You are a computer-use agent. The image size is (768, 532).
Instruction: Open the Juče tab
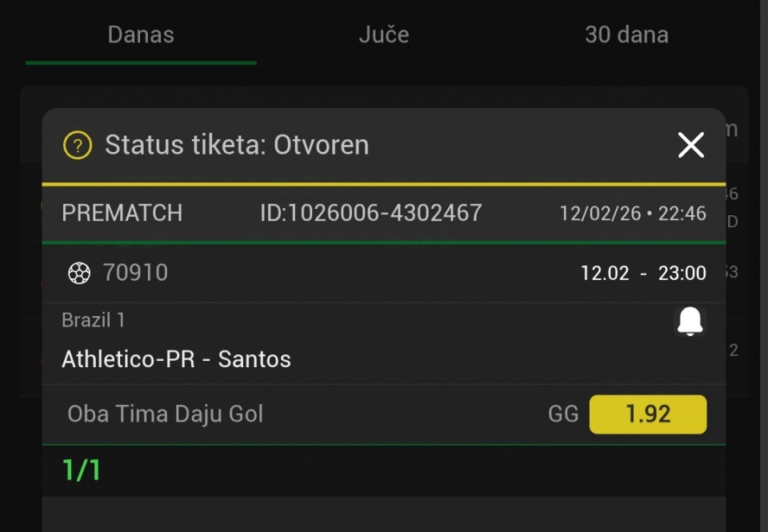[x=384, y=34]
